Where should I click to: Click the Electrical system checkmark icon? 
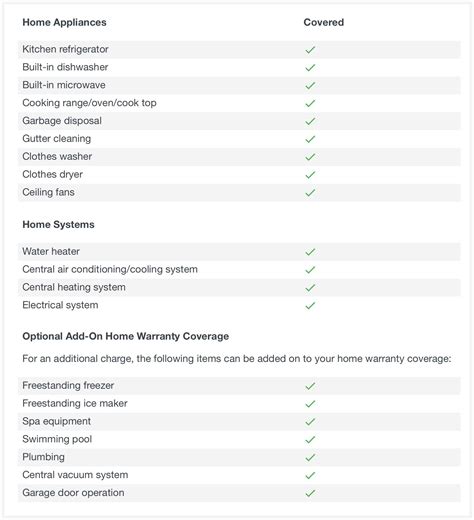310,306
